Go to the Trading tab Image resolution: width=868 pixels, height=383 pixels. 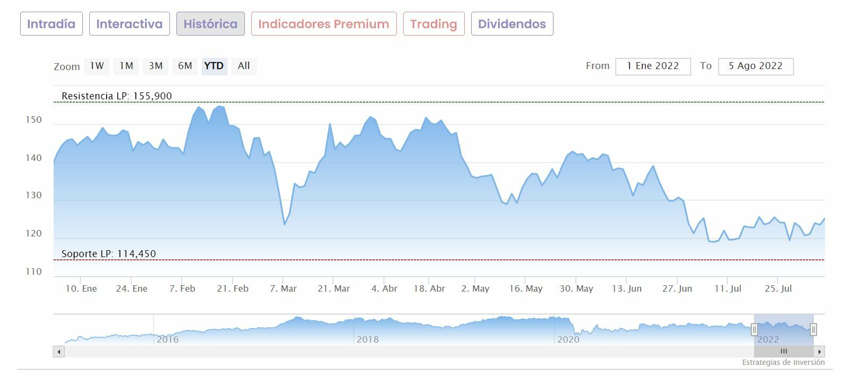pos(433,24)
